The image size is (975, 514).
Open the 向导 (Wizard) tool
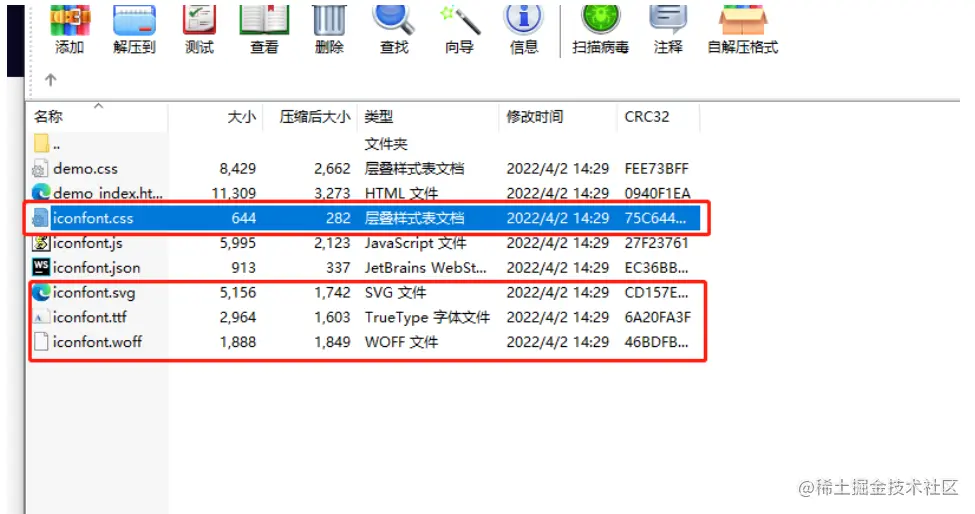tap(460, 28)
